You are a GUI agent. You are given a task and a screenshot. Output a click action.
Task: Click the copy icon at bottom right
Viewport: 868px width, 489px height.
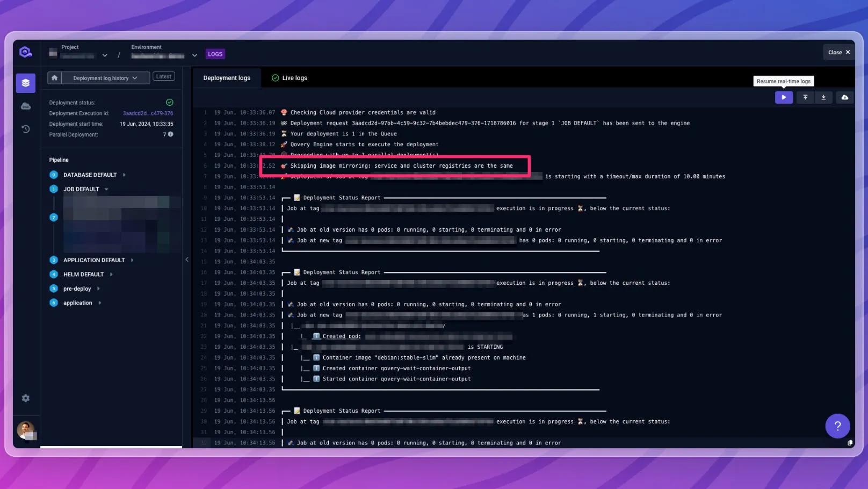pyautogui.click(x=850, y=443)
